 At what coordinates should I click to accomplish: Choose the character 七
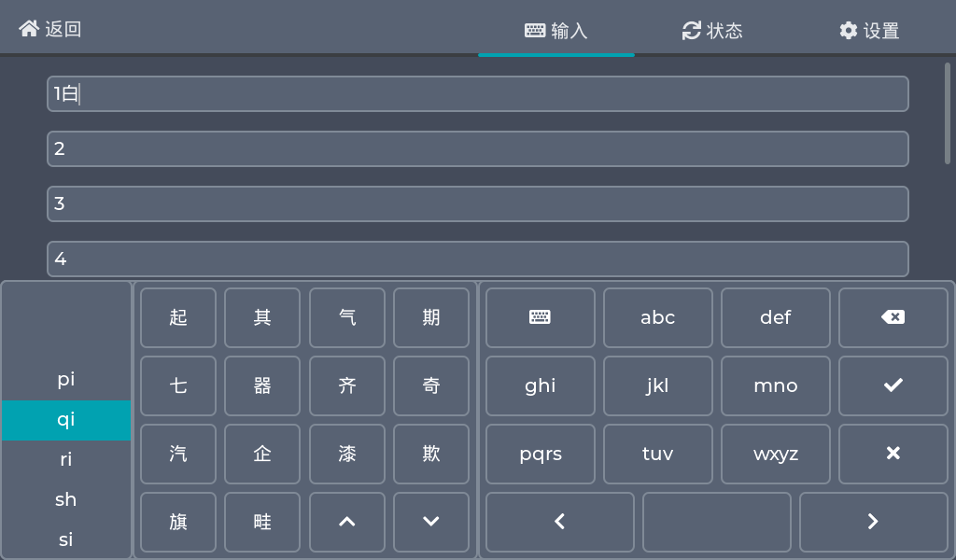click(x=178, y=385)
